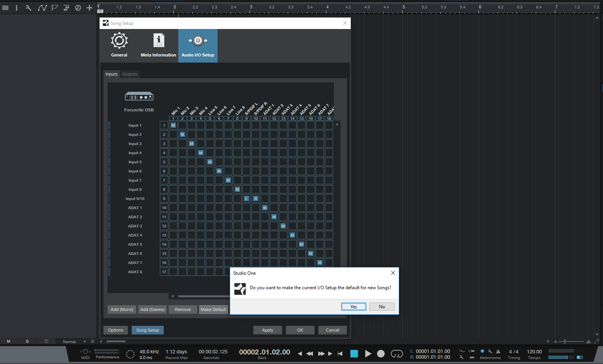Click the Play button in transport
Image resolution: width=603 pixels, height=364 pixels.
(368, 354)
